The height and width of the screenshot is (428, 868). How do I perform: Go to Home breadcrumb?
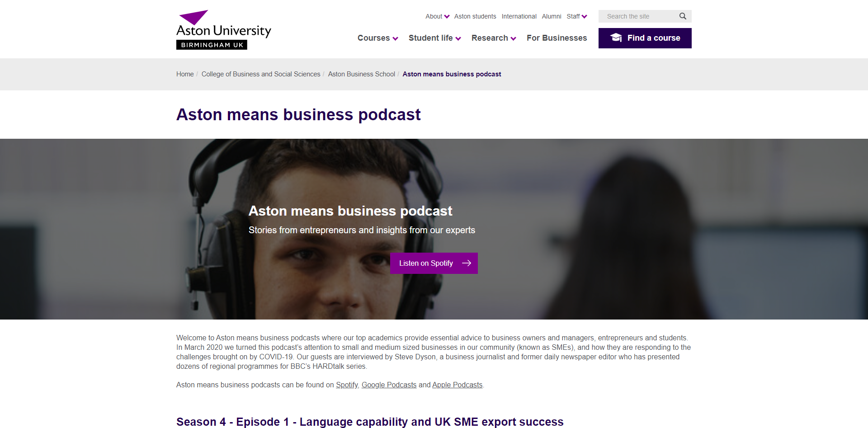[x=185, y=74]
